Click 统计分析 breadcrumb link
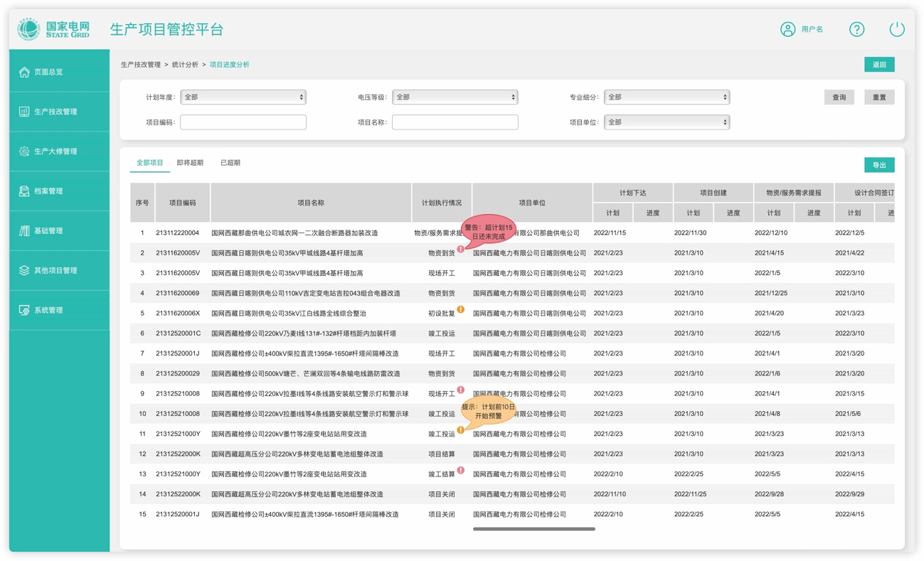This screenshot has width=924, height=561. [185, 65]
